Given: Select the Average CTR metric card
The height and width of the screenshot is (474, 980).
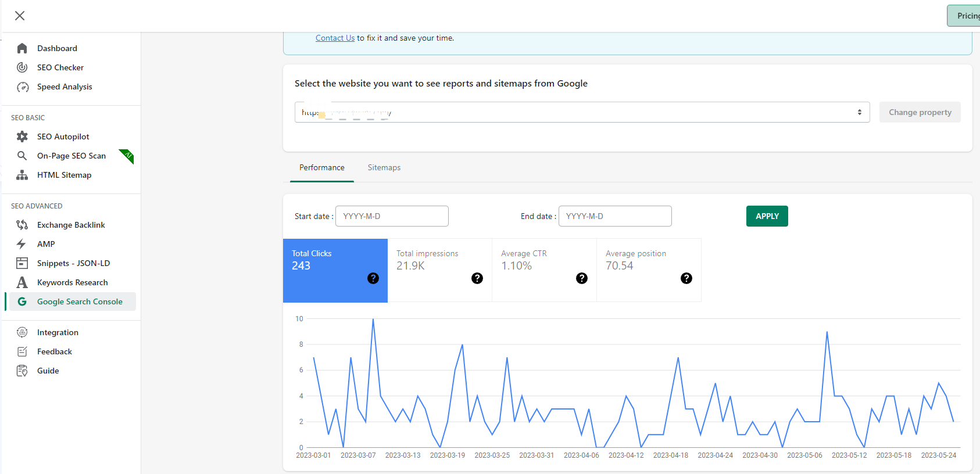Looking at the screenshot, I should pos(545,270).
